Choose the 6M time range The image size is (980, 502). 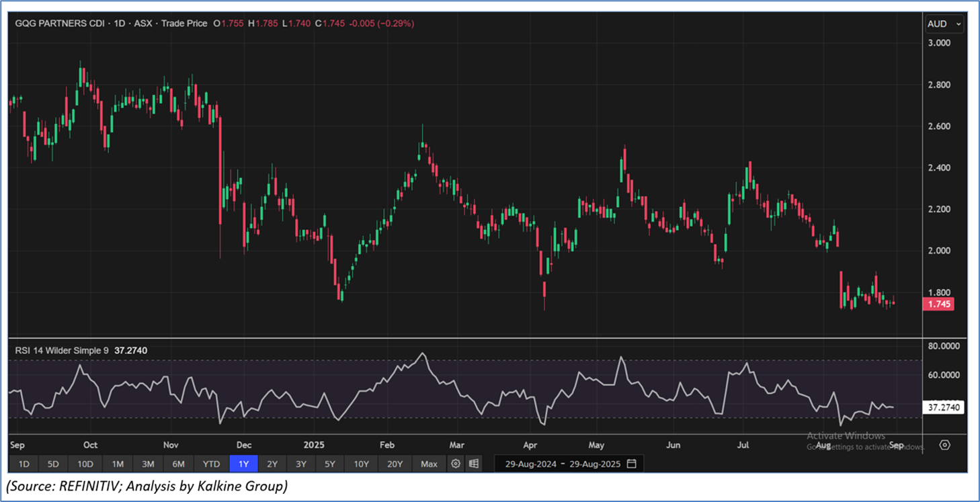(x=178, y=464)
